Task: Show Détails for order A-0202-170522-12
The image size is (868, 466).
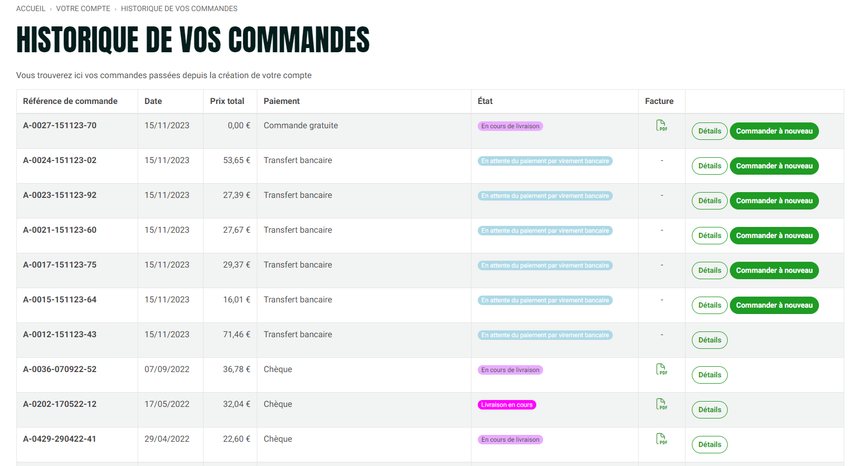Action: (x=709, y=410)
